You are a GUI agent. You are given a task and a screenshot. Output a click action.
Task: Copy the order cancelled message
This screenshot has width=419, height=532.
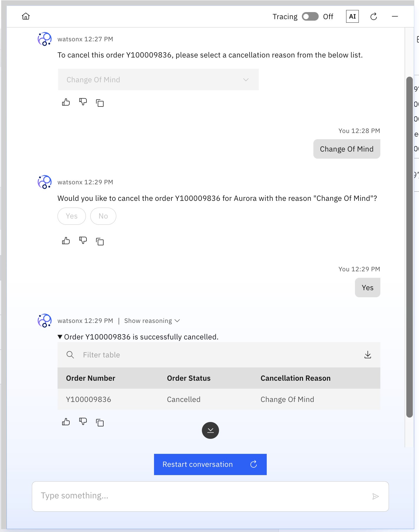[x=100, y=423]
